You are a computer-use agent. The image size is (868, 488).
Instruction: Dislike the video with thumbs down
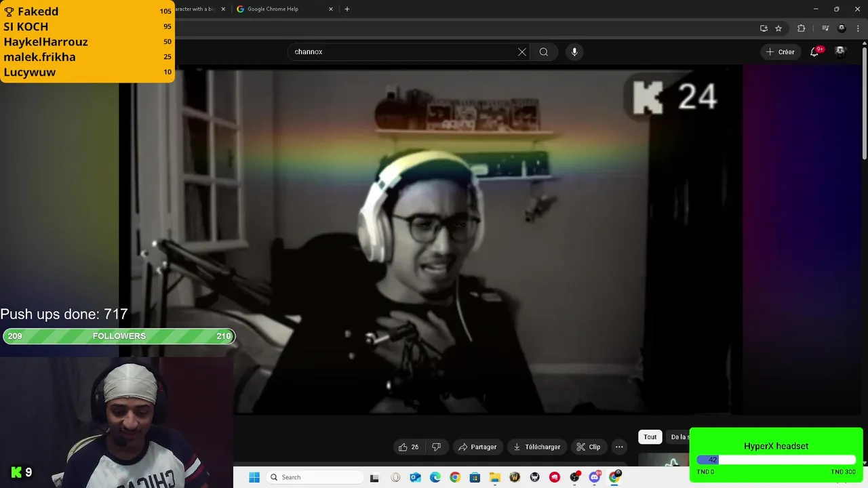coord(436,447)
